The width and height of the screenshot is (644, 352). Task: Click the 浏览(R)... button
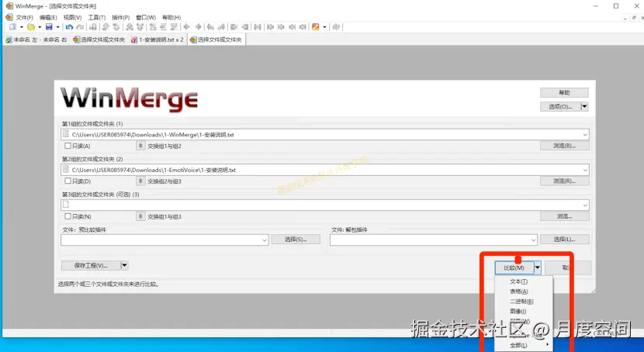click(x=564, y=181)
